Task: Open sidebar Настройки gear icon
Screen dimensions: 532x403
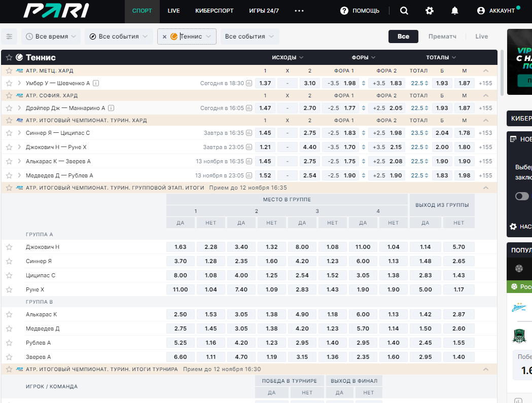Action: click(513, 226)
